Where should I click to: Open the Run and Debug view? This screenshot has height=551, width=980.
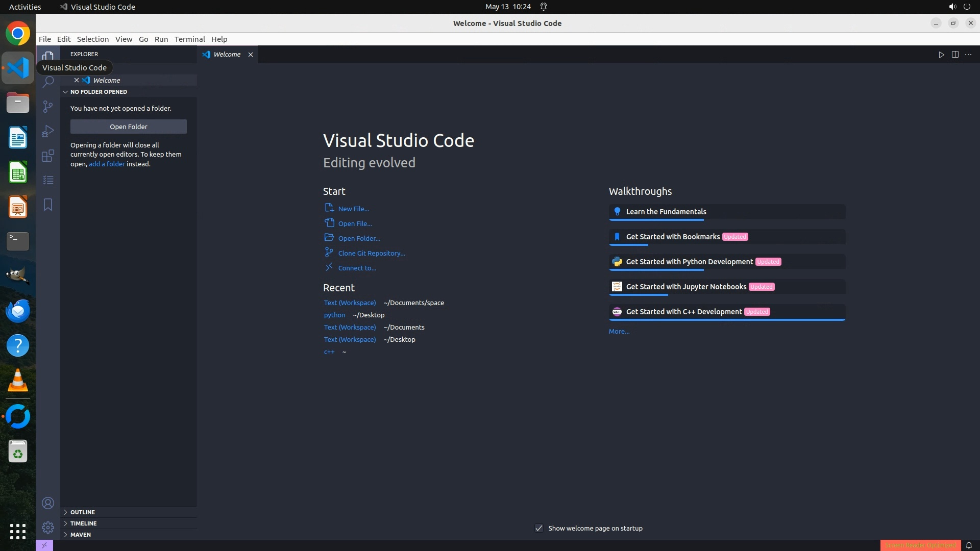pyautogui.click(x=48, y=131)
